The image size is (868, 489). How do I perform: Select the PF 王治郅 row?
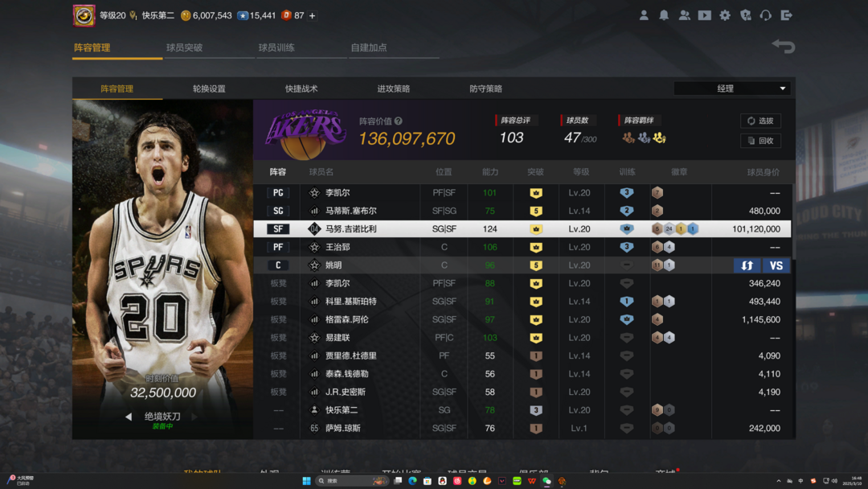click(x=522, y=247)
